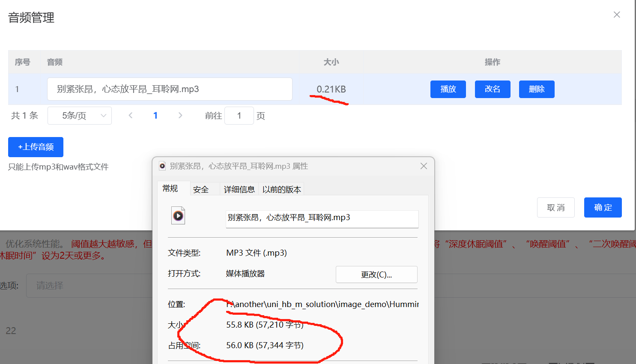Click the MP3 file thumbnail icon in properties
The height and width of the screenshot is (364, 636).
click(x=178, y=215)
